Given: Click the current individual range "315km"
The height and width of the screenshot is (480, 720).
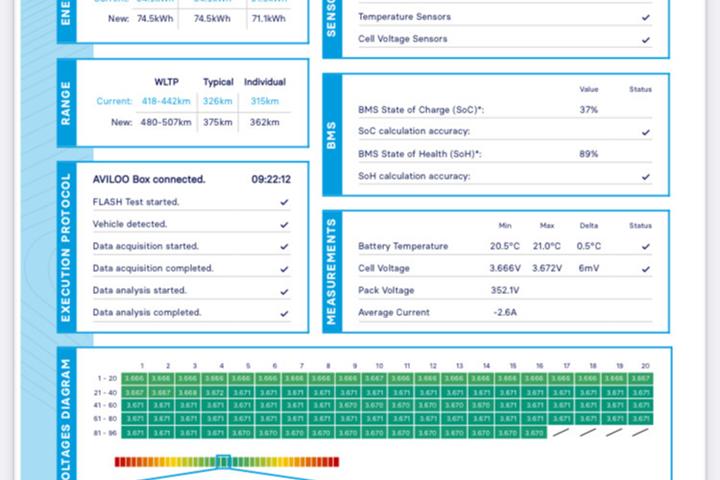Looking at the screenshot, I should 264,101.
